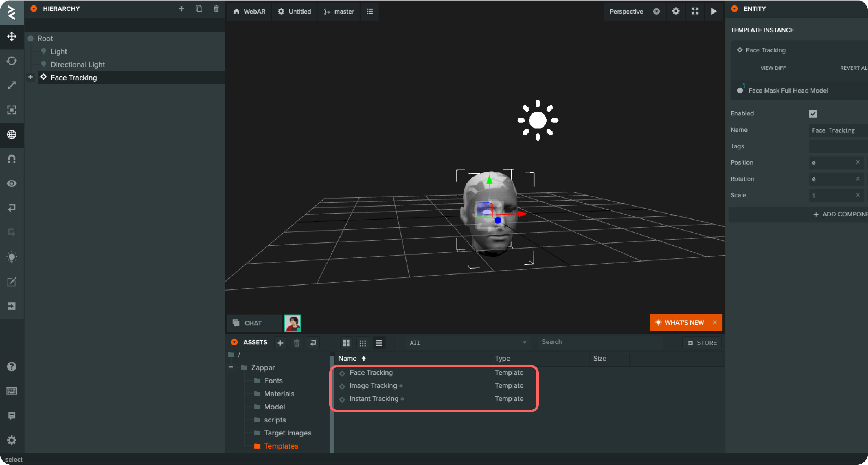Duplicate entity in Hierarchy panel

coord(199,9)
